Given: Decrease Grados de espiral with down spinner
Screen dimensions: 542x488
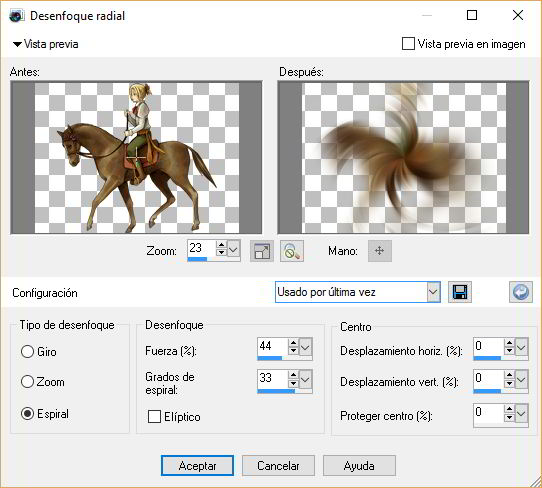Looking at the screenshot, I should (x=293, y=383).
